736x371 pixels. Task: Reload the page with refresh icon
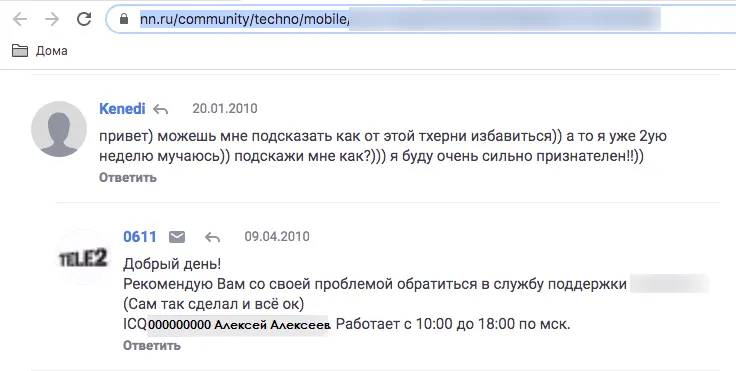pyautogui.click(x=84, y=19)
